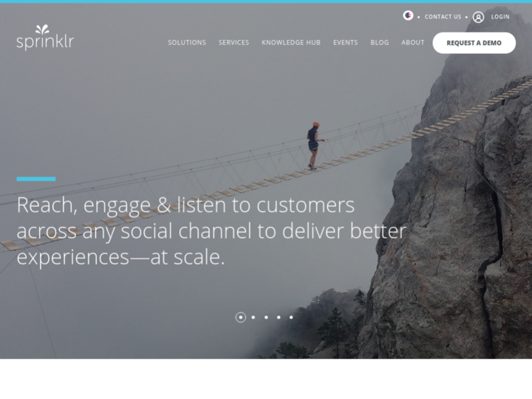Click the blue accent bar above headline
The width and height of the screenshot is (532, 399).
tap(36, 179)
